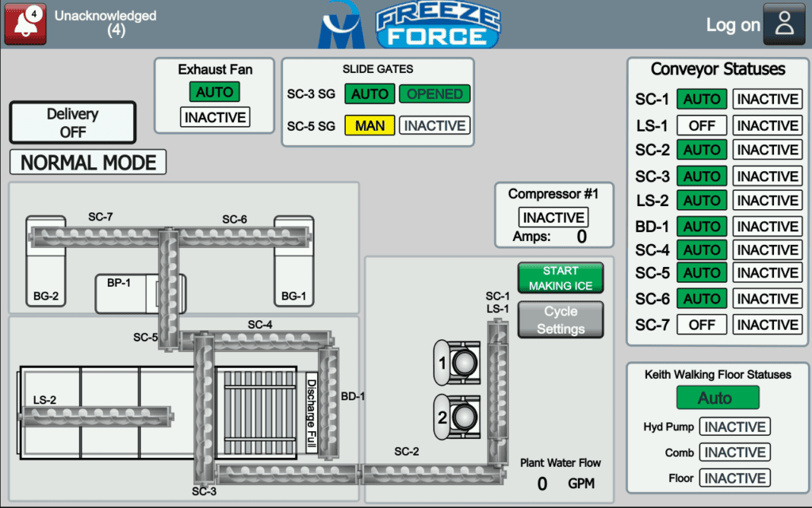Click the BD-1 conveyor graphic
This screenshot has width=812, height=508.
click(328, 403)
